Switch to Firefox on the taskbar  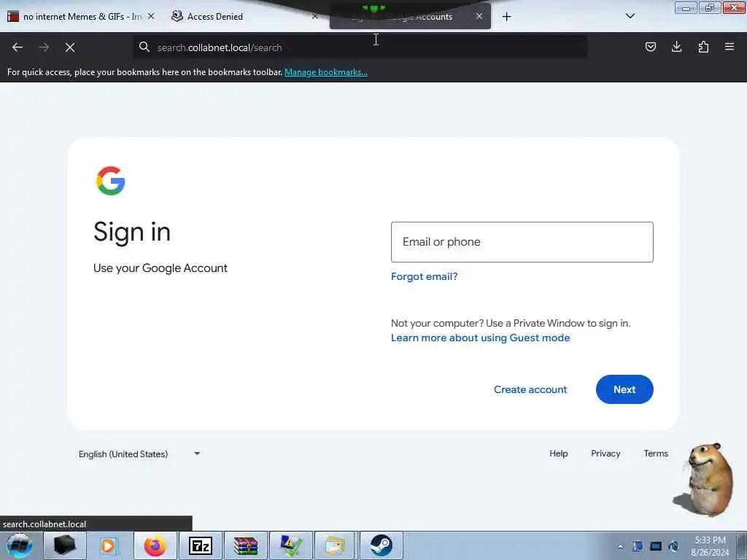tap(155, 545)
